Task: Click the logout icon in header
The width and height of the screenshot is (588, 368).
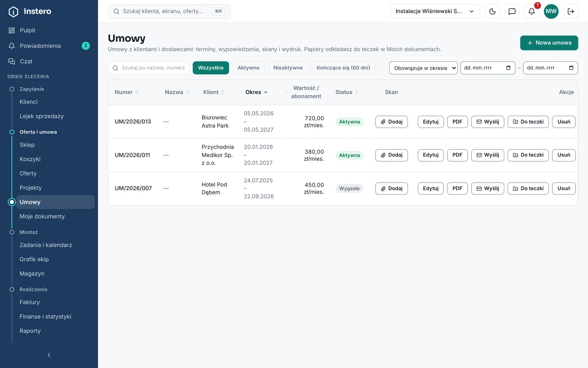Action: coord(571,11)
